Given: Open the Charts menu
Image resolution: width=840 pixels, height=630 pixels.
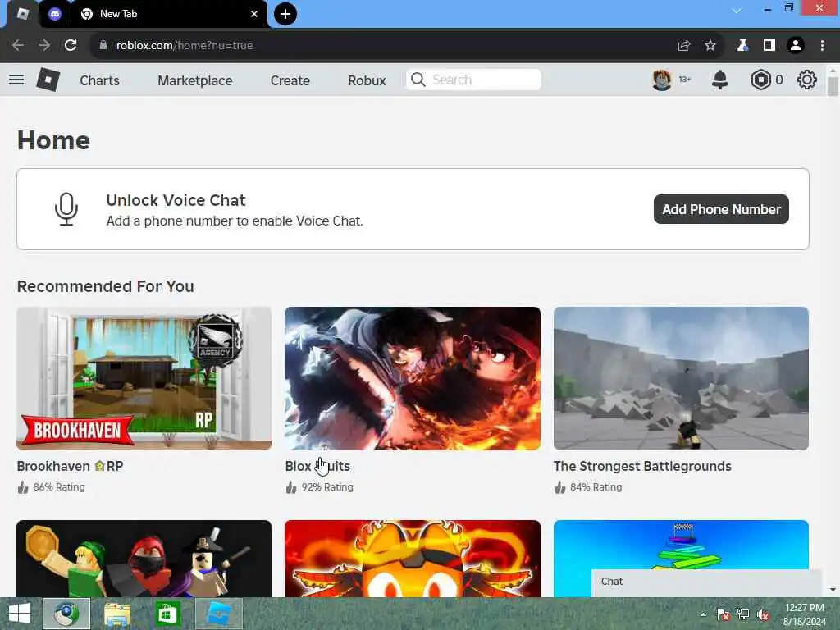Looking at the screenshot, I should click(99, 80).
